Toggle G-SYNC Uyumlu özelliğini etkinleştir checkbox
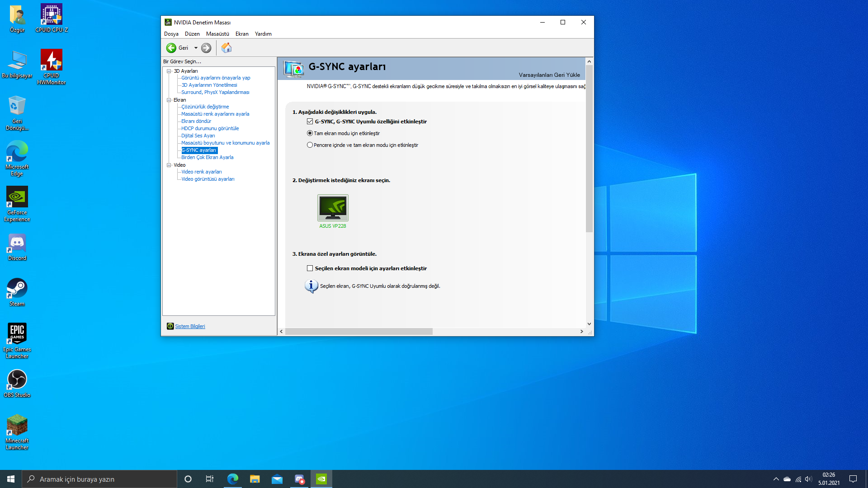 [310, 122]
